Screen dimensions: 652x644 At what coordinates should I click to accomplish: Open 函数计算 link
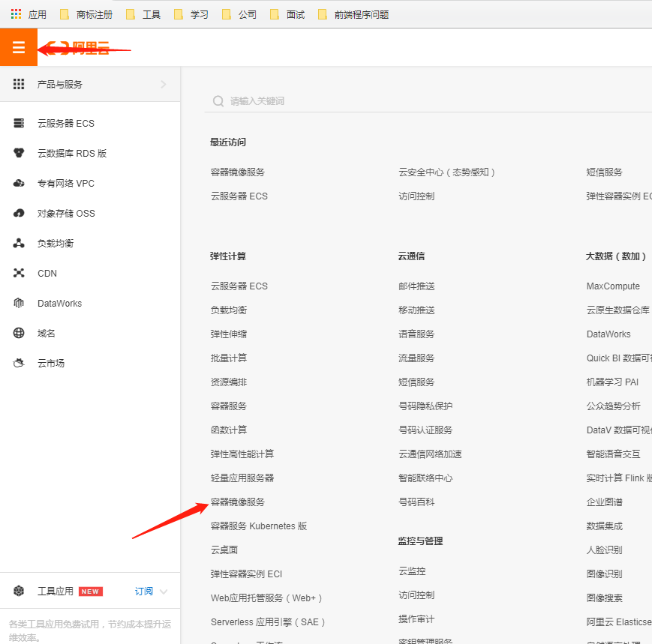tap(229, 430)
